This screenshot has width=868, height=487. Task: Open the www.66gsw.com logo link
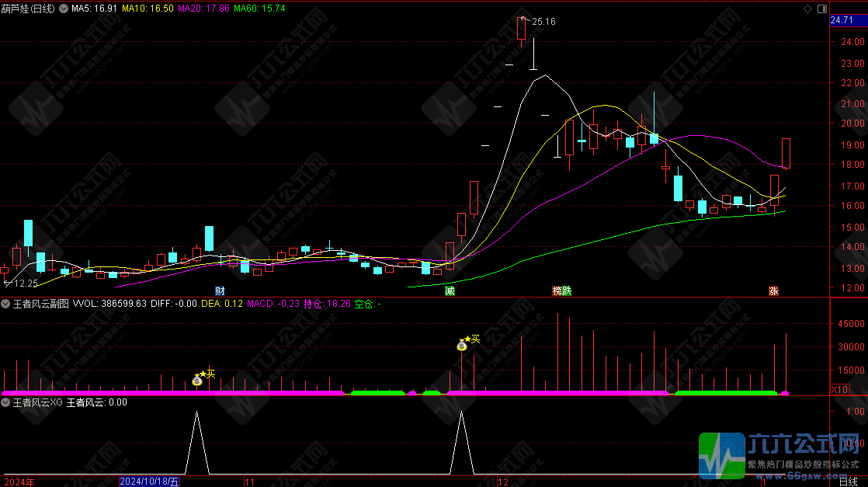(x=801, y=475)
